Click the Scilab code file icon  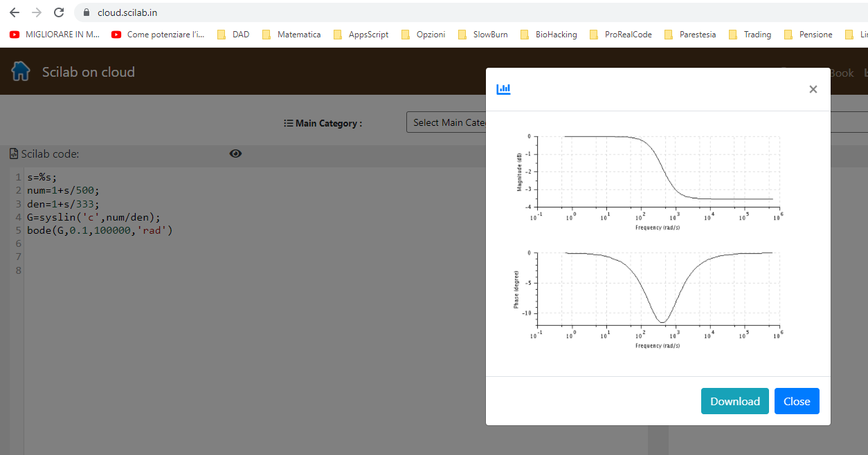[x=14, y=154]
